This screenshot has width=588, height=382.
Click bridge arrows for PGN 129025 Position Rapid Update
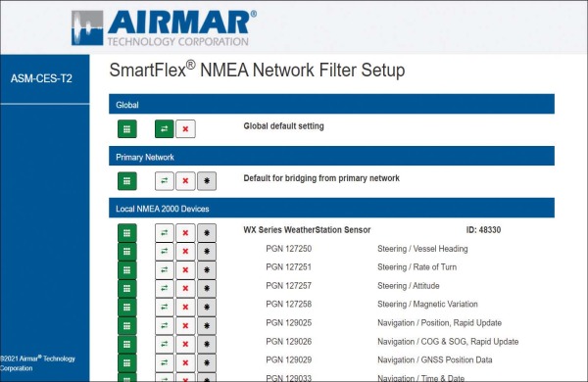click(x=165, y=326)
